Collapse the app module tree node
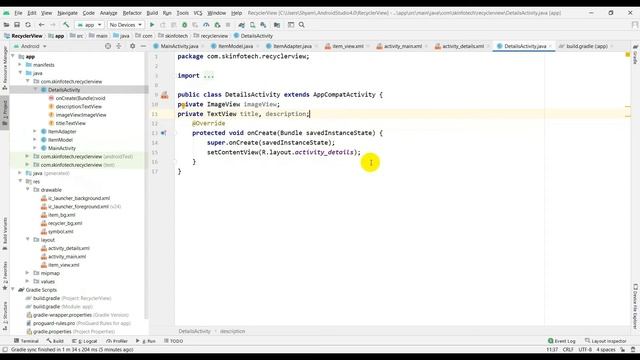640x360 pixels. click(13, 56)
